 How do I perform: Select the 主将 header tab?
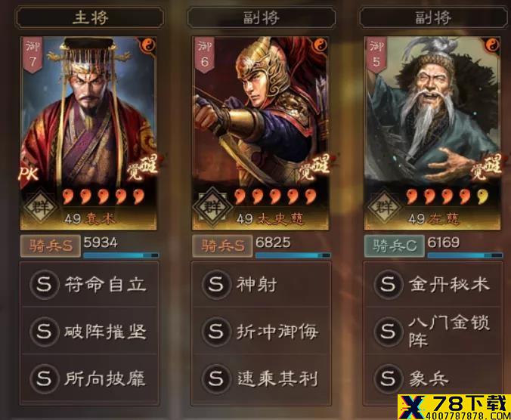click(x=90, y=17)
